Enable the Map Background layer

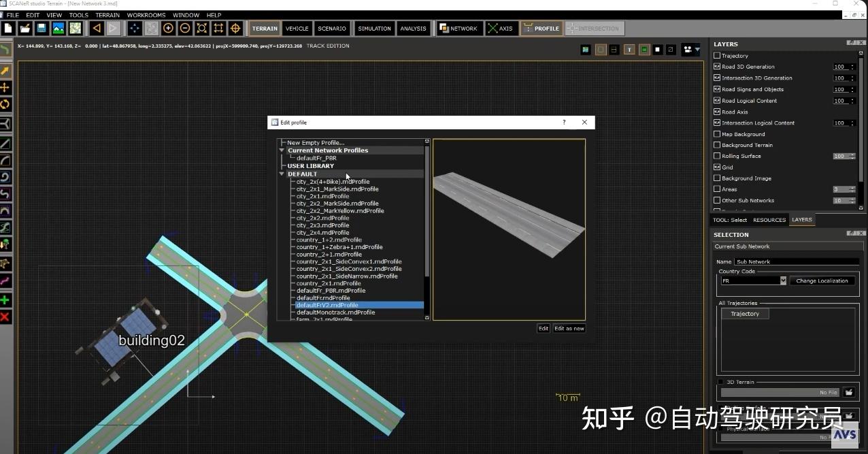[716, 133]
